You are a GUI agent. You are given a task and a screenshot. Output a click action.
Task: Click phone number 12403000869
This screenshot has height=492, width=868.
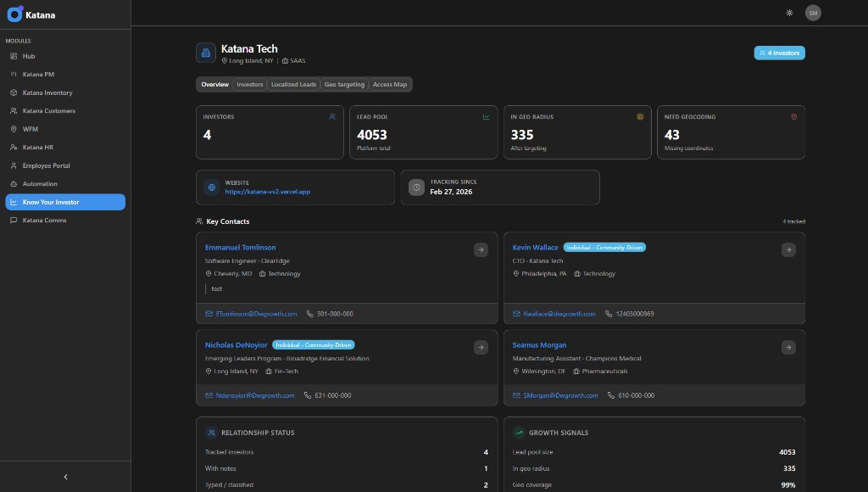coord(635,314)
